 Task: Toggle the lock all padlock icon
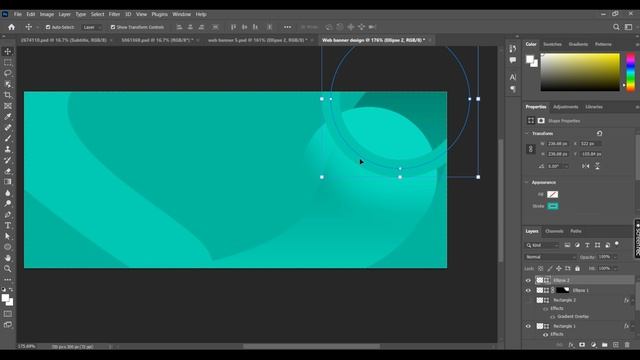coord(577,269)
